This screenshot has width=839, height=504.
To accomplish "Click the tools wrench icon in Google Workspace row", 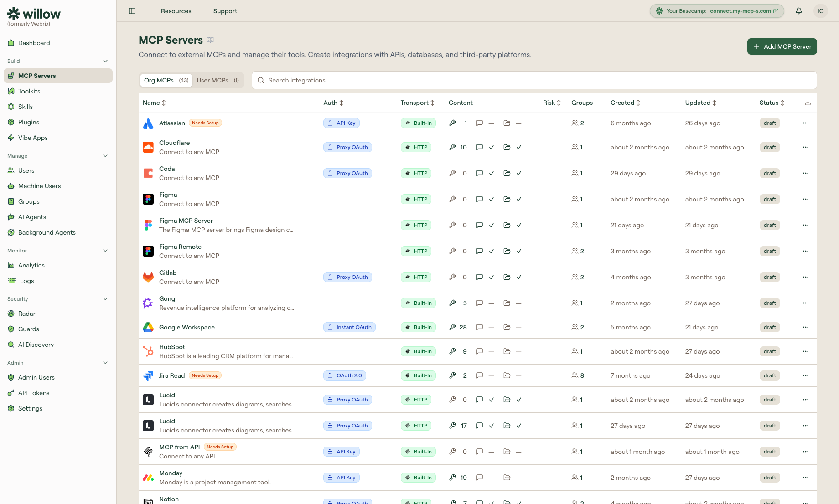I will 452,327.
